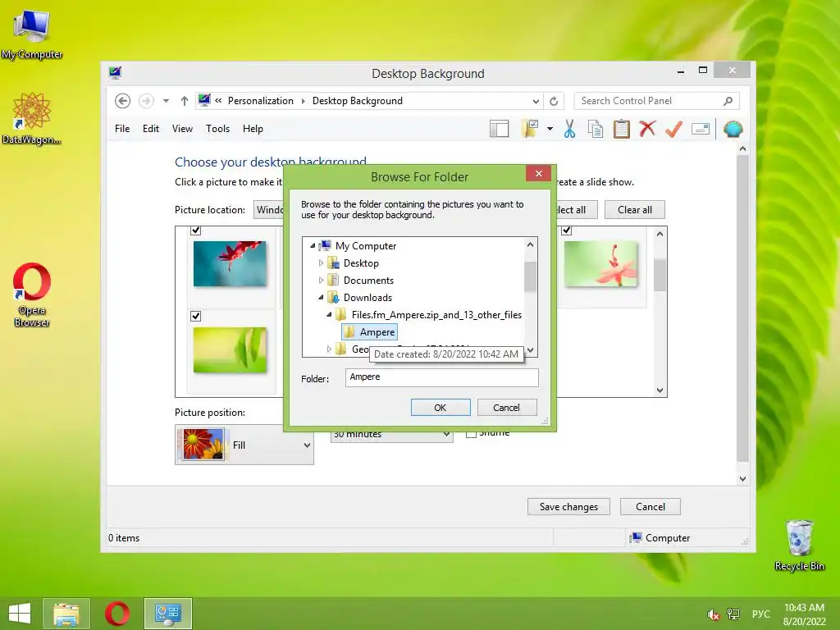The width and height of the screenshot is (840, 630).
Task: Select Files.fm_Ampere.zip_and_13_other_files folder
Action: pyautogui.click(x=436, y=314)
